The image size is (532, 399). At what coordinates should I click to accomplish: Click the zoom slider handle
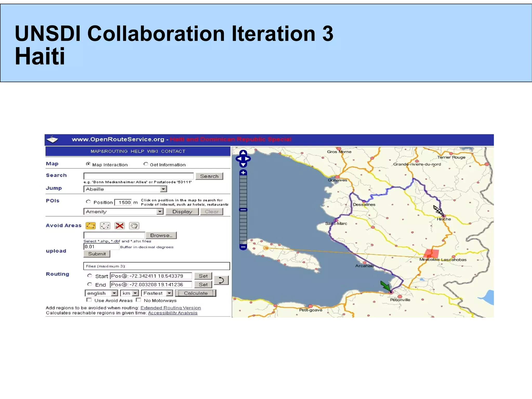pyautogui.click(x=243, y=210)
